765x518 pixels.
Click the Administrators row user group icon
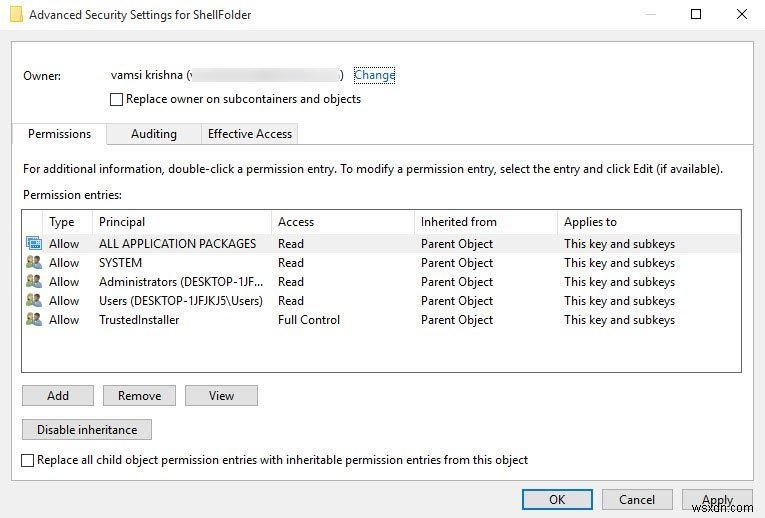tap(34, 281)
